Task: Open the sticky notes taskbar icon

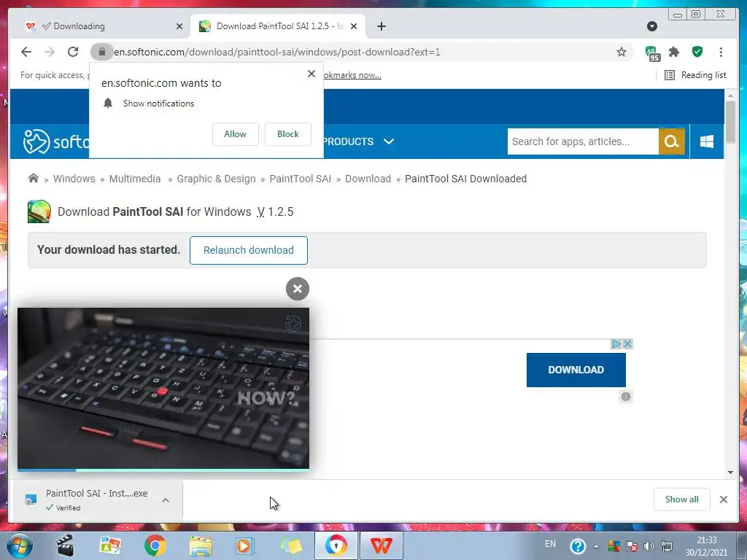Action: click(x=290, y=545)
